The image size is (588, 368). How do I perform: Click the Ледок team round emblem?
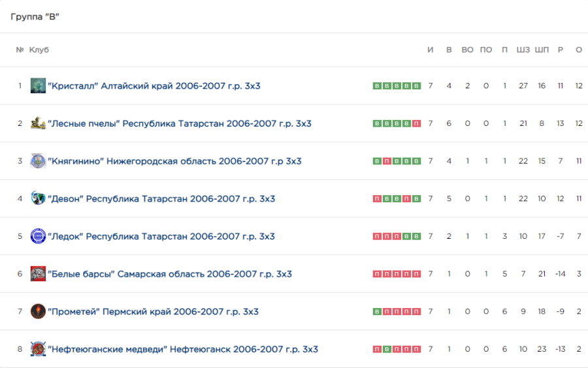(38, 236)
